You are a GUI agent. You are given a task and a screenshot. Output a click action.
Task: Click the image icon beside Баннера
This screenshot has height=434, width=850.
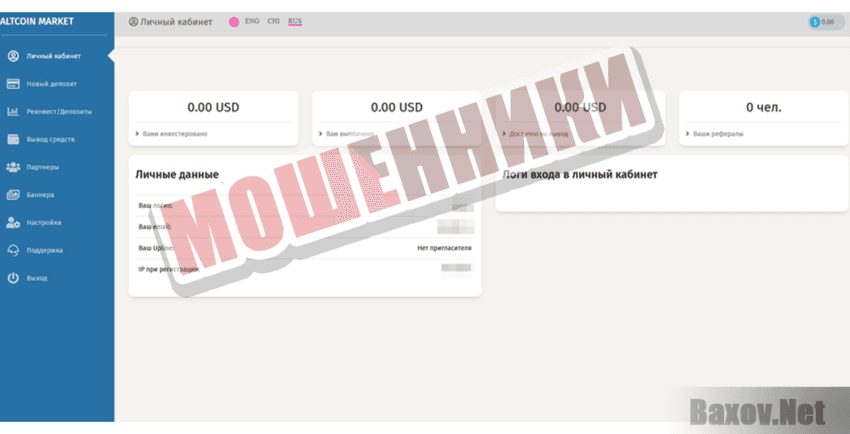13,194
